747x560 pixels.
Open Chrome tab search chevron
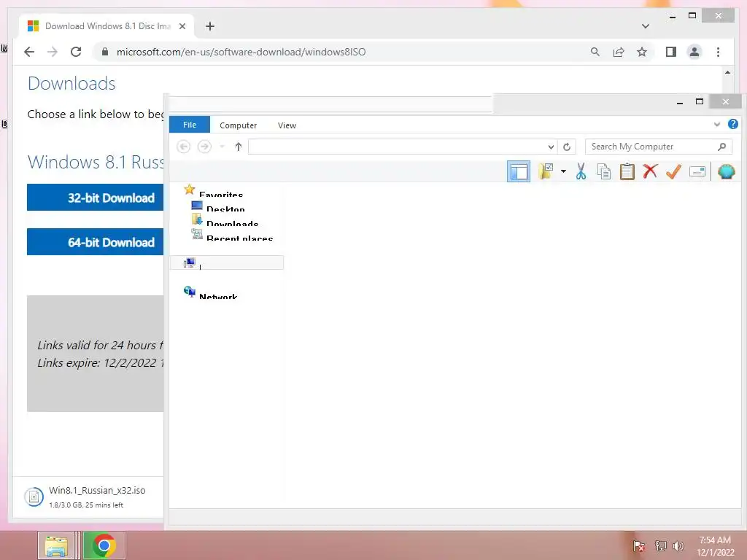[645, 26]
